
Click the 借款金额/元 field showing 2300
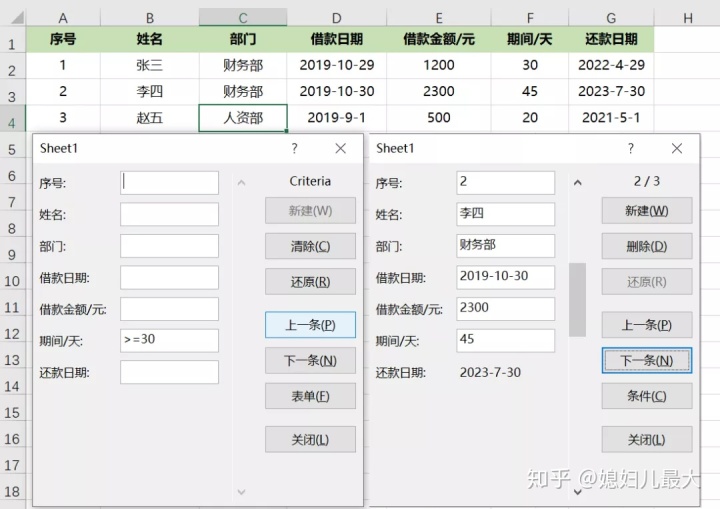pyautogui.click(x=506, y=309)
